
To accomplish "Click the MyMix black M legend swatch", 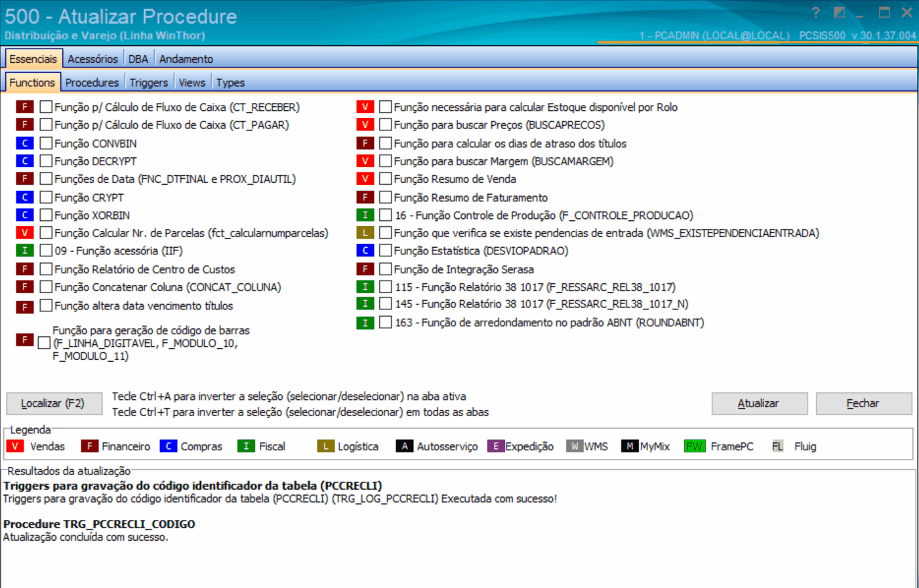I will [630, 446].
